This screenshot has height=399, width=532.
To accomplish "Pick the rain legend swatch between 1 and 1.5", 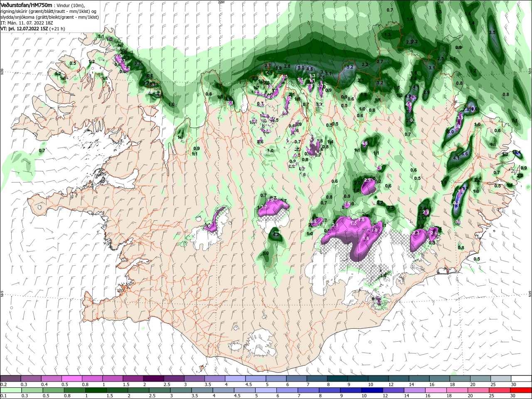I will 95,390.
